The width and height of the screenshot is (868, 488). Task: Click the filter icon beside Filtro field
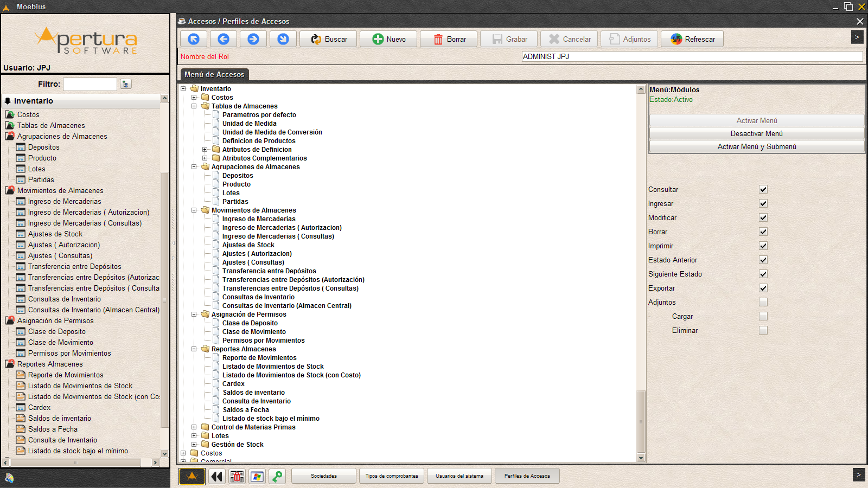click(x=126, y=84)
